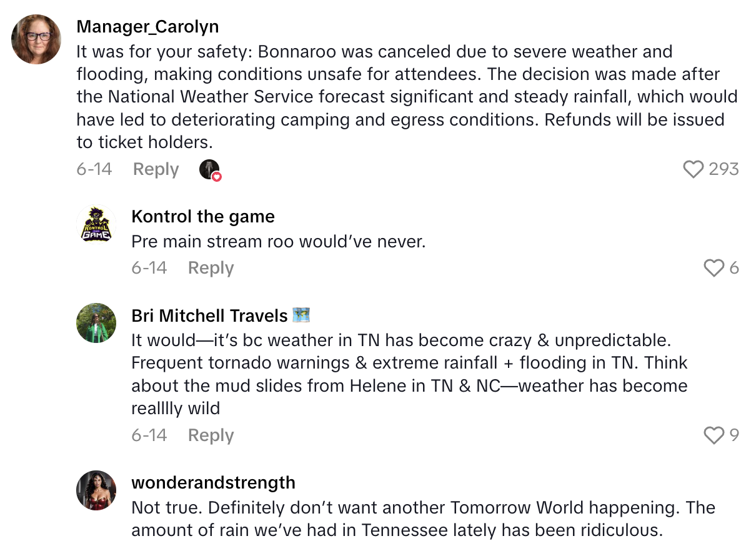The height and width of the screenshot is (546, 756).
Task: Open Manager_Carolyn's profile picture
Action: coord(36,39)
